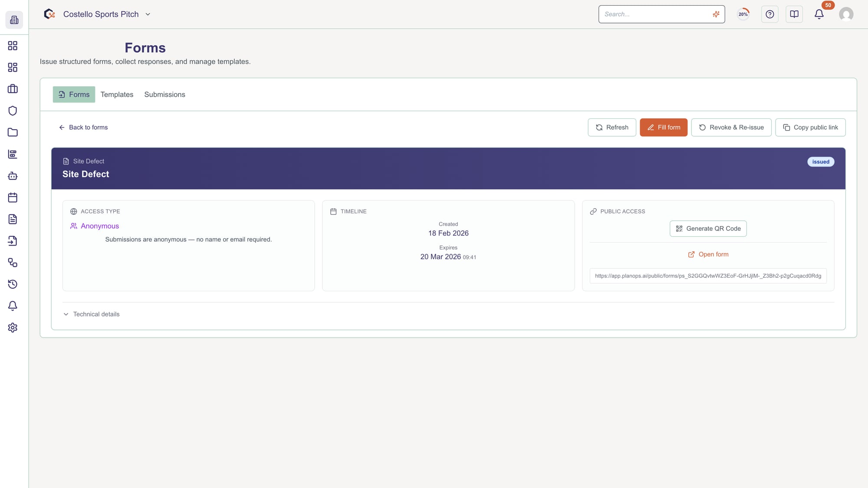Open the settings gear at sidebar bottom
The width and height of the screenshot is (868, 488).
[x=13, y=328]
